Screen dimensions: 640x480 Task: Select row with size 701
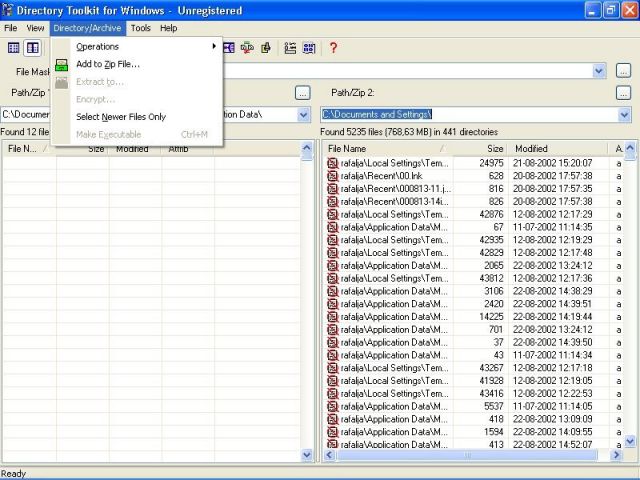473,329
